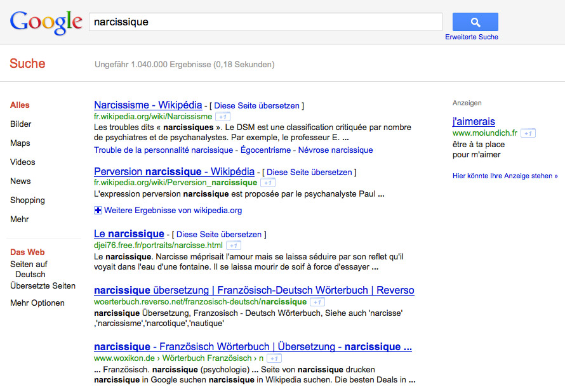565x392 pixels.
Task: Open Erweiterte Suche link
Action: tap(471, 37)
